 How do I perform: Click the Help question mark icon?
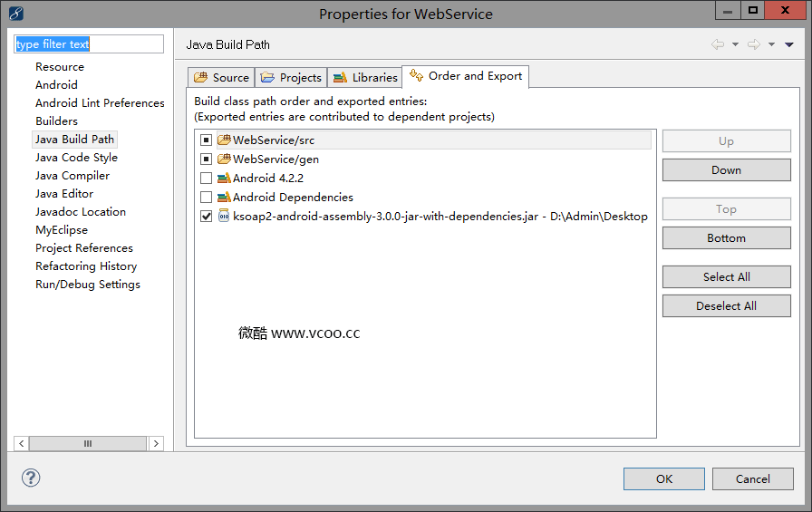tap(31, 478)
